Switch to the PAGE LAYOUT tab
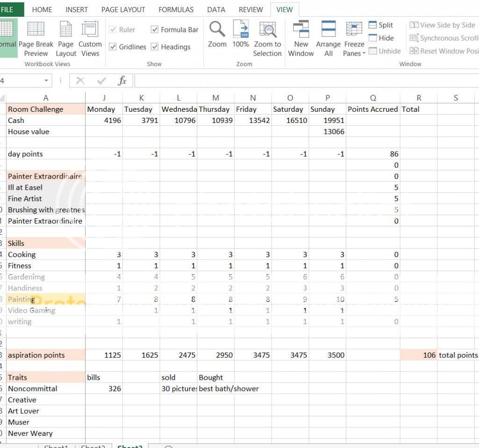This screenshot has height=448, width=479. coord(123,9)
